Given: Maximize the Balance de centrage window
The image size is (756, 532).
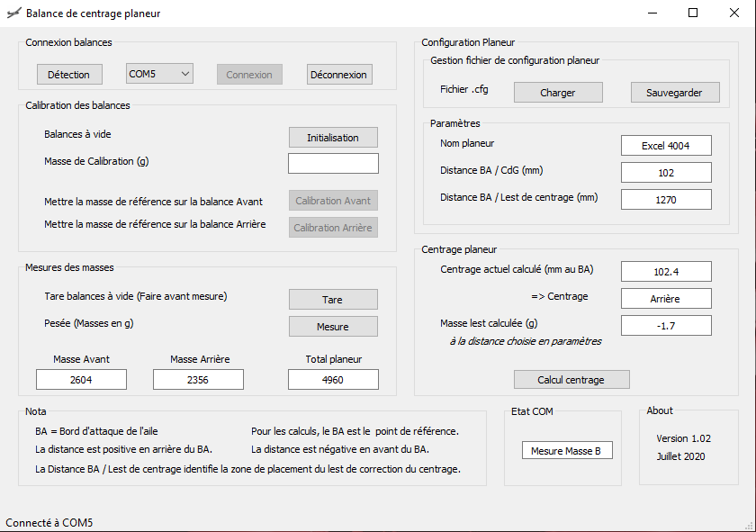Looking at the screenshot, I should pyautogui.click(x=693, y=13).
